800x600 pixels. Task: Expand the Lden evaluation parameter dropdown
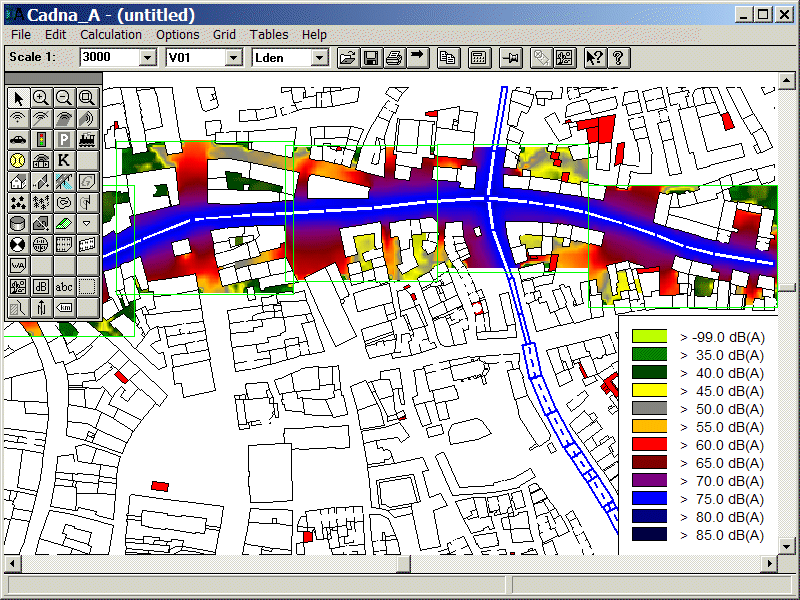(x=319, y=58)
